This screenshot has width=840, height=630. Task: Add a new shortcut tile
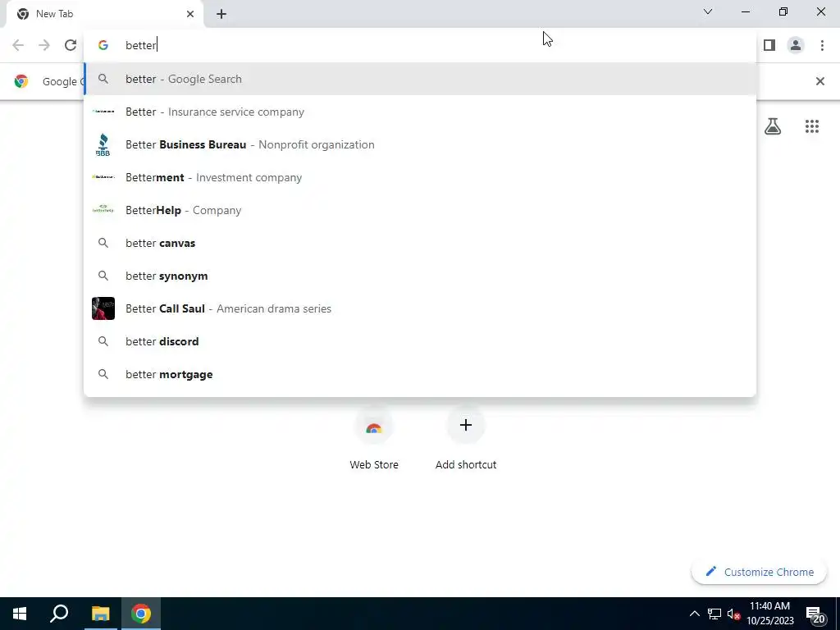pyautogui.click(x=466, y=440)
